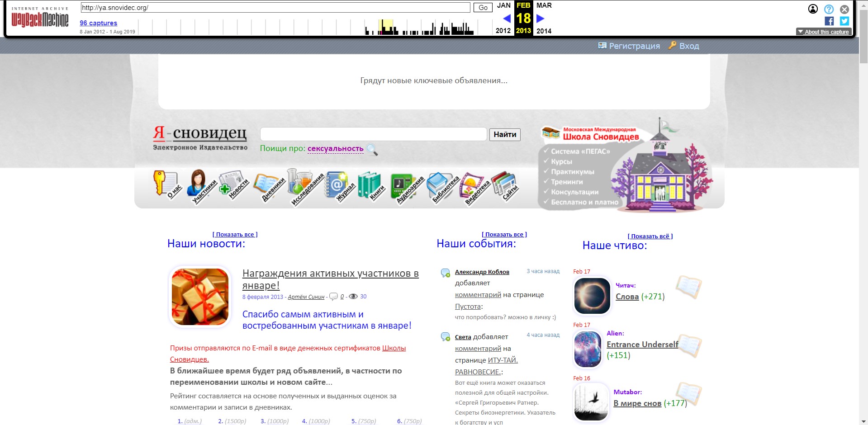Viewport: 868px width, 425px height.
Task: Open 'Награждения активных участников в январе!' article
Action: tap(330, 279)
